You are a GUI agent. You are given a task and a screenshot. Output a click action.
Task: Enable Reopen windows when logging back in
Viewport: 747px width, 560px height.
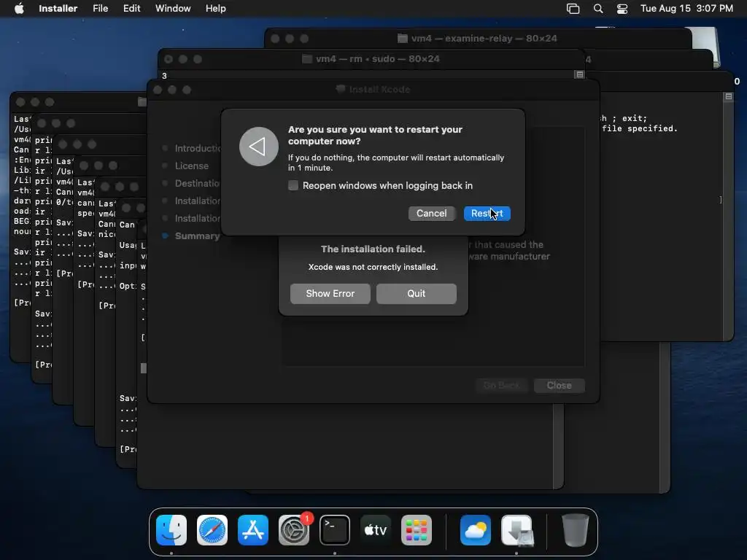click(x=293, y=185)
